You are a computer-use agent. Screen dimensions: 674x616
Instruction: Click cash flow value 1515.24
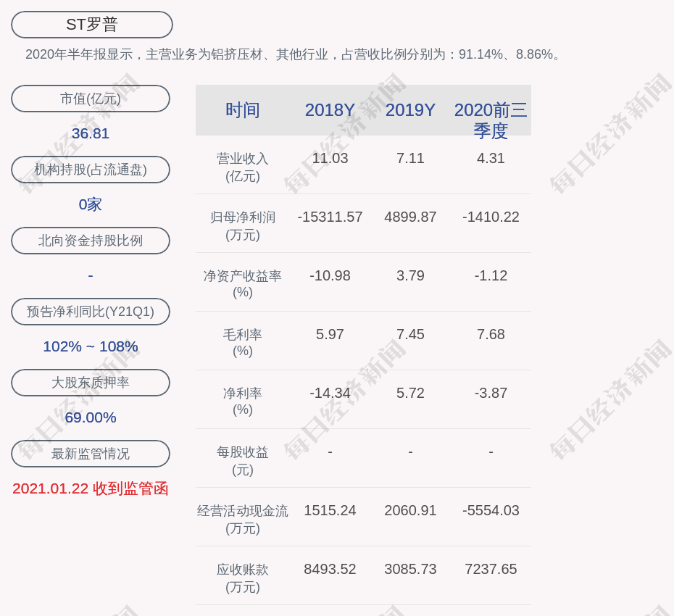pos(330,510)
